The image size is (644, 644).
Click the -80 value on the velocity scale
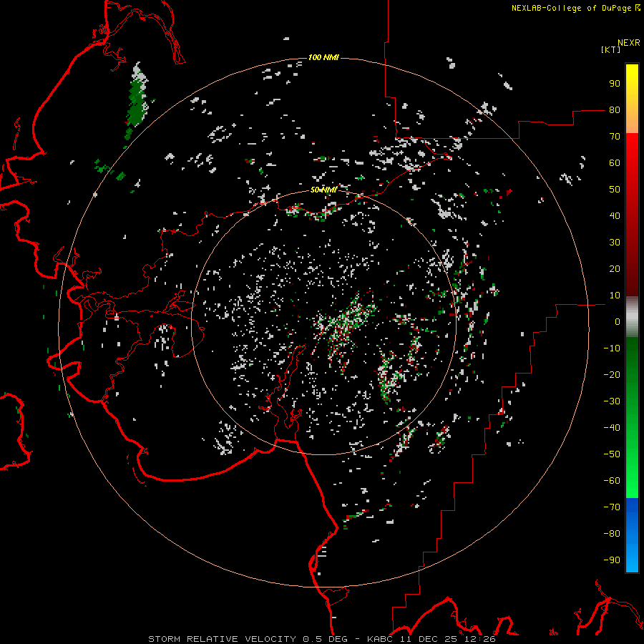[612, 534]
